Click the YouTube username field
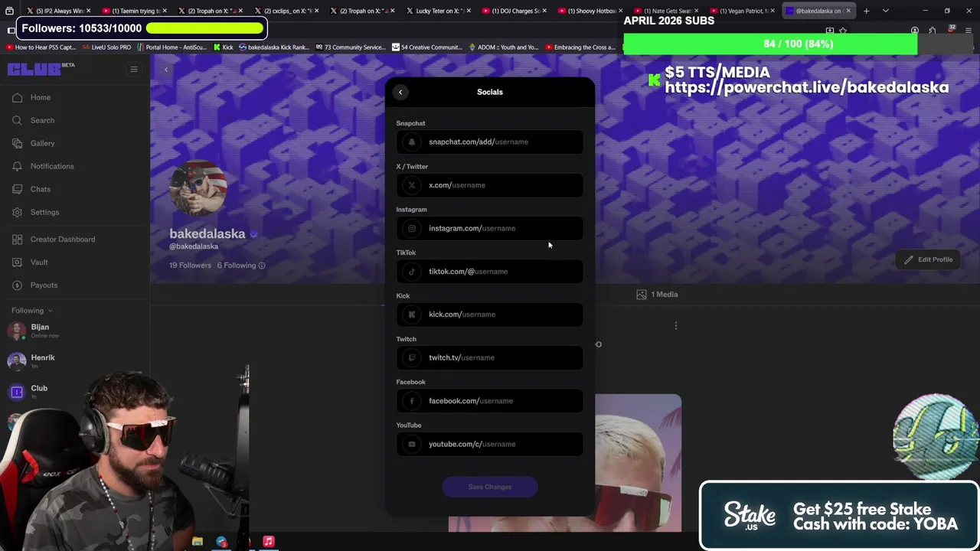This screenshot has width=980, height=551. [x=490, y=444]
